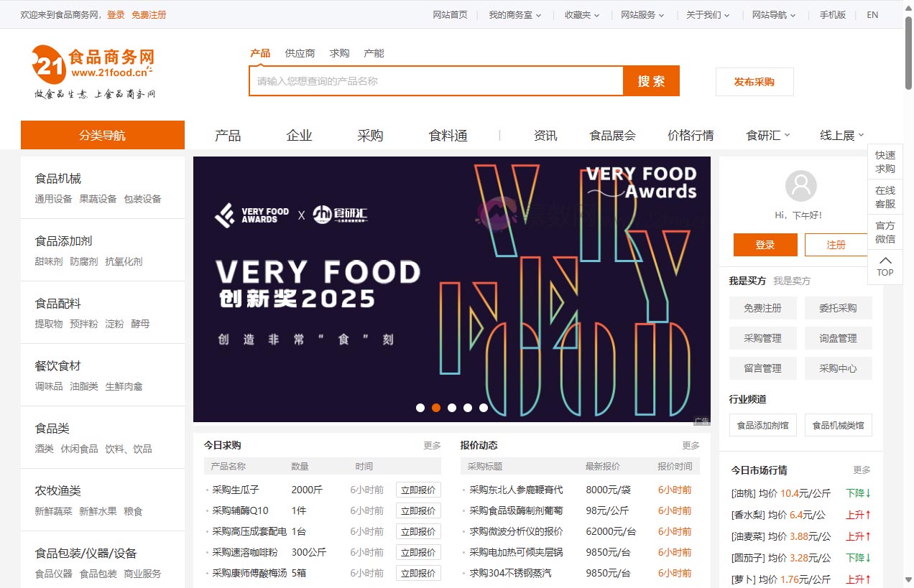Switch to the 供应商 search tab

pos(300,52)
